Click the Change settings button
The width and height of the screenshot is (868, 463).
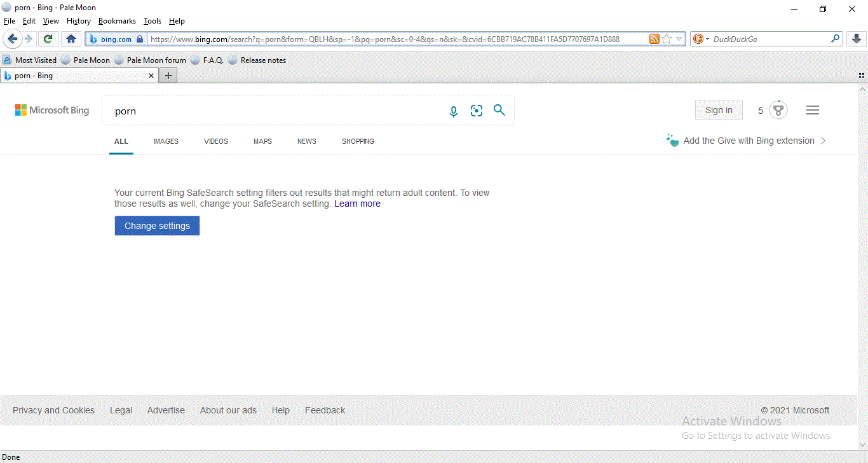[157, 226]
